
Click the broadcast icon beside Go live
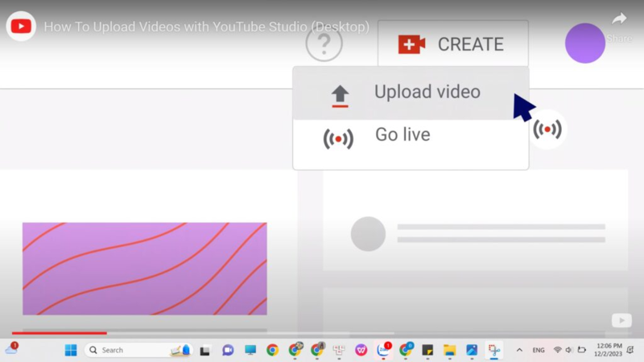click(x=338, y=138)
